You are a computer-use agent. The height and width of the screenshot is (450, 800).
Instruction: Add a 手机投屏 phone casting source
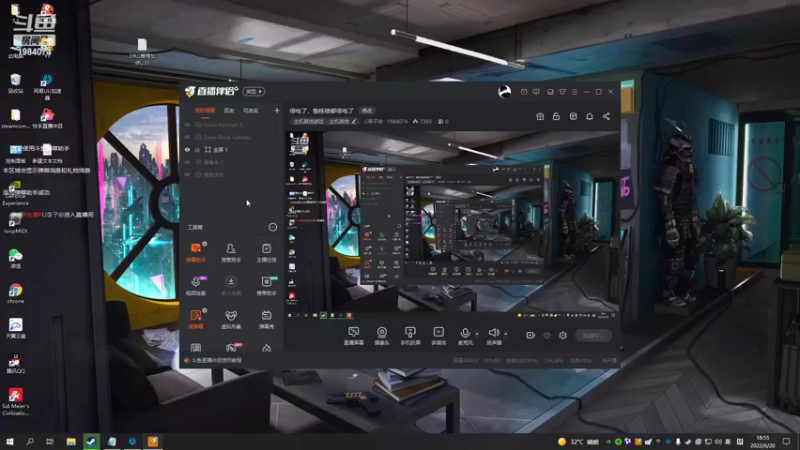click(x=410, y=336)
